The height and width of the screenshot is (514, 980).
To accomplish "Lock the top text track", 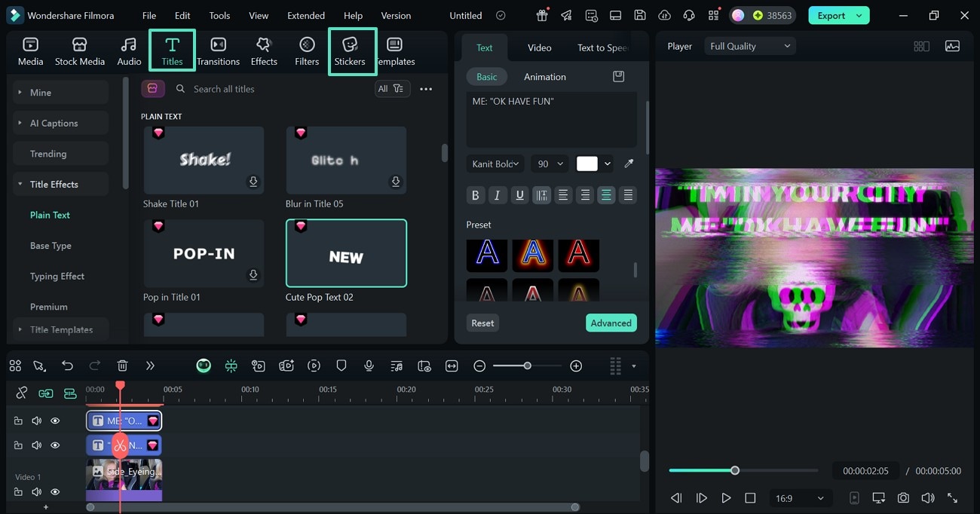I will (x=18, y=421).
